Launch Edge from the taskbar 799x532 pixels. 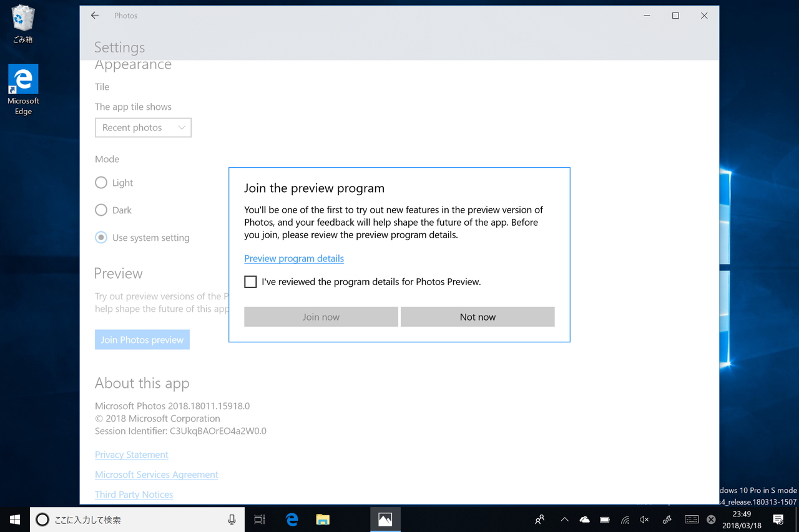292,520
